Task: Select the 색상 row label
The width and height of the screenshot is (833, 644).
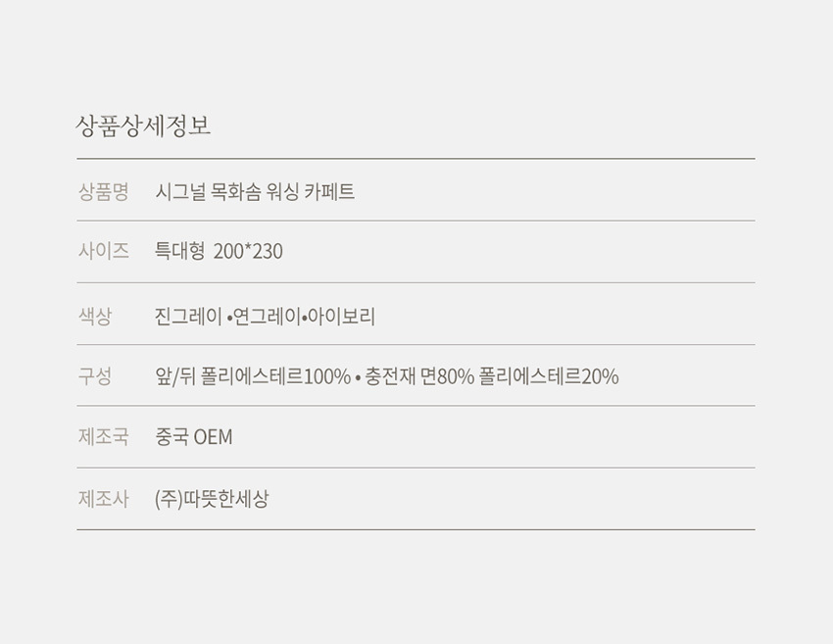Action: pyautogui.click(x=95, y=316)
